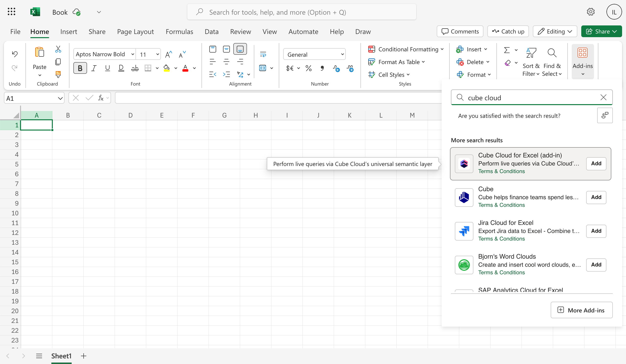Toggle Italic formatting
Image resolution: width=626 pixels, height=364 pixels.
[94, 68]
